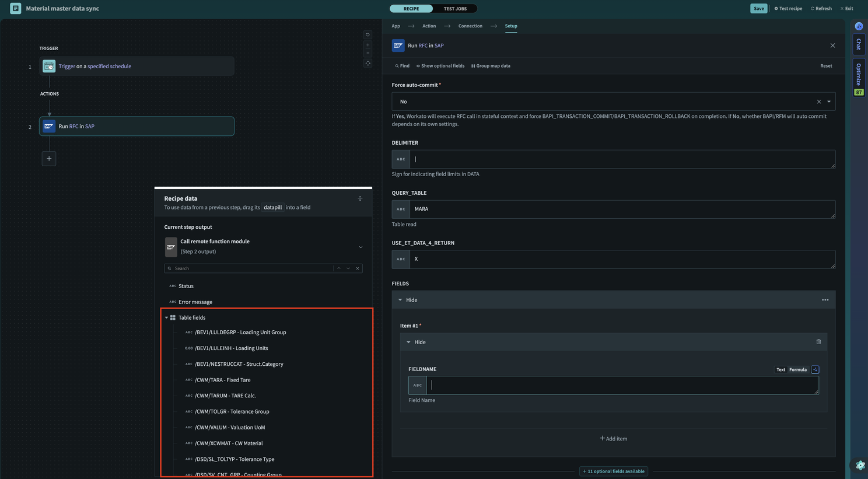Reset the setup form fields

[x=826, y=66]
